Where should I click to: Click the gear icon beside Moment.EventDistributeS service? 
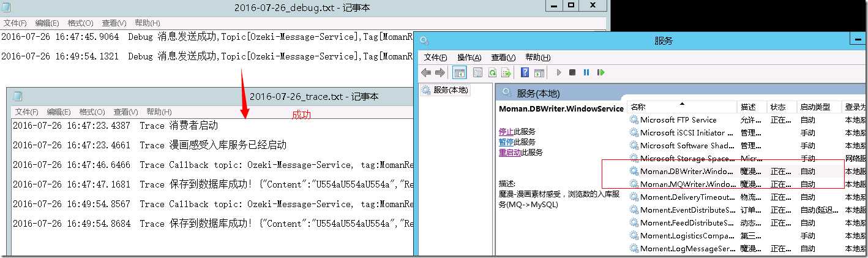pos(634,210)
